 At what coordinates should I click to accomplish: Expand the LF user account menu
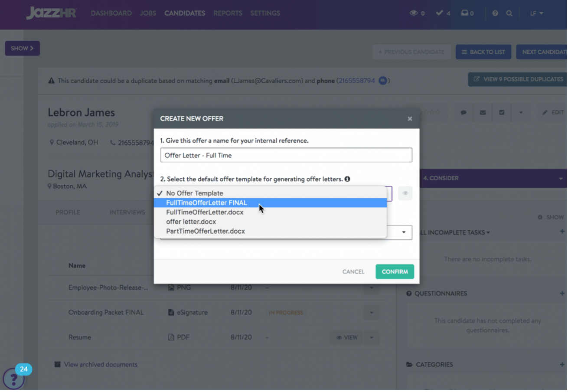pos(536,13)
